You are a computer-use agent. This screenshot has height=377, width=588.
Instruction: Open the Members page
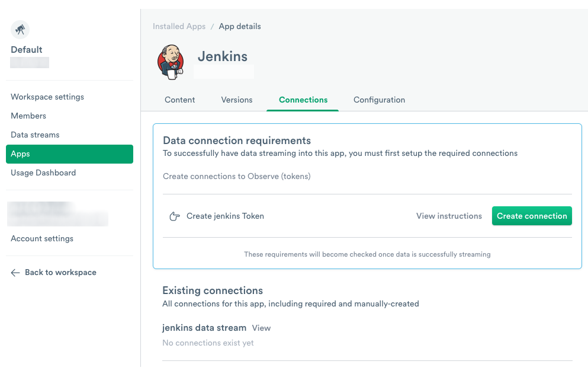click(28, 116)
